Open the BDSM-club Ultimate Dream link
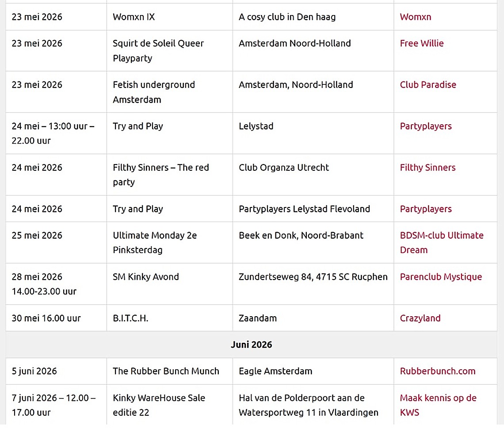The width and height of the screenshot is (504, 429). click(x=442, y=243)
